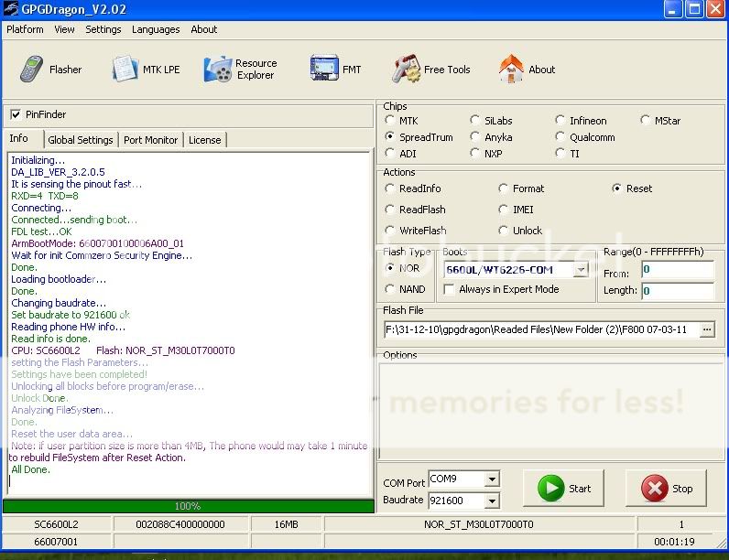Click the 100% green progress bar
This screenshot has width=729, height=560.
[x=188, y=506]
